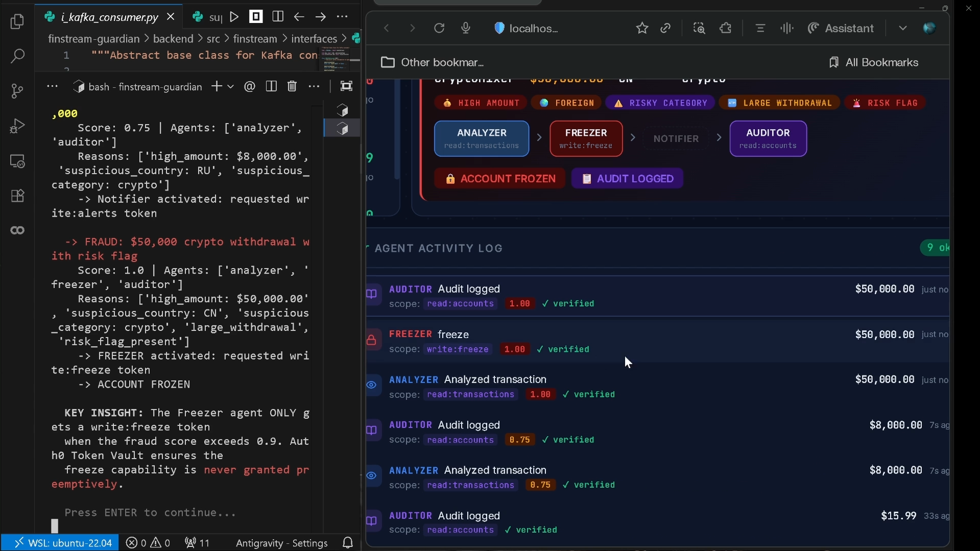
Task: Bookmark this page with star icon
Action: [x=642, y=28]
